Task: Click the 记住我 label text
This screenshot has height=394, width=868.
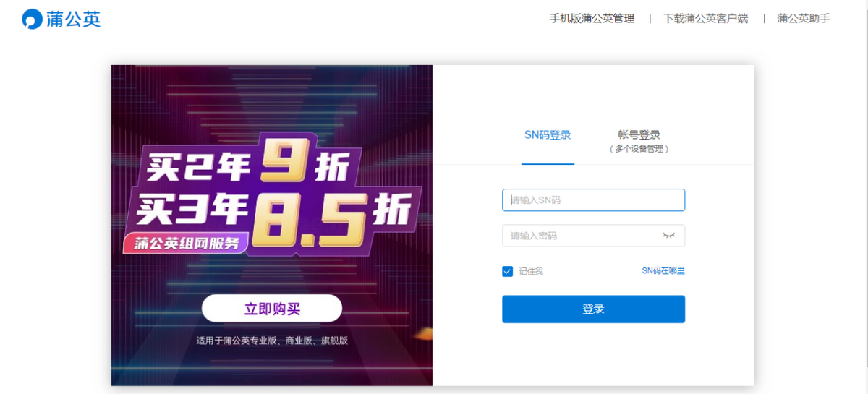Action: pos(531,271)
